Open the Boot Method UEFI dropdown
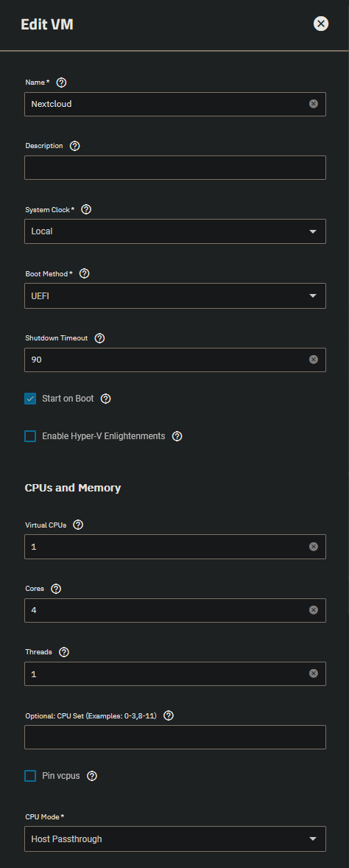 [174, 295]
